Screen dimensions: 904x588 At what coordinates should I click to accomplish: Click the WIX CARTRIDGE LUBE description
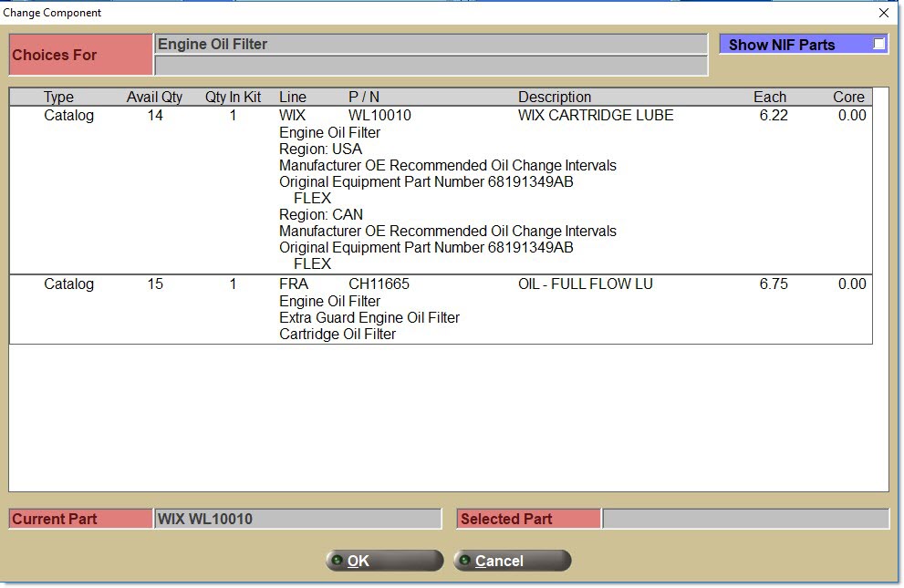(596, 116)
